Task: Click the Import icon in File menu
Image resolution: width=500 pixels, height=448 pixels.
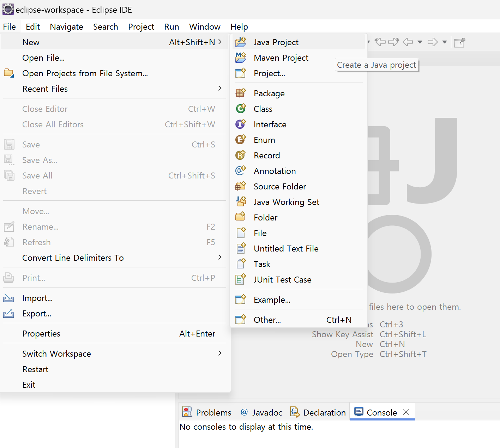Action: (x=8, y=298)
